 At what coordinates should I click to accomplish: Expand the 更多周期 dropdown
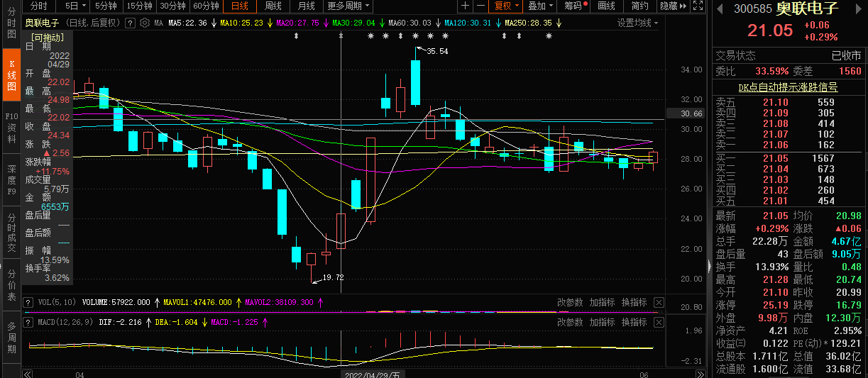(x=348, y=6)
